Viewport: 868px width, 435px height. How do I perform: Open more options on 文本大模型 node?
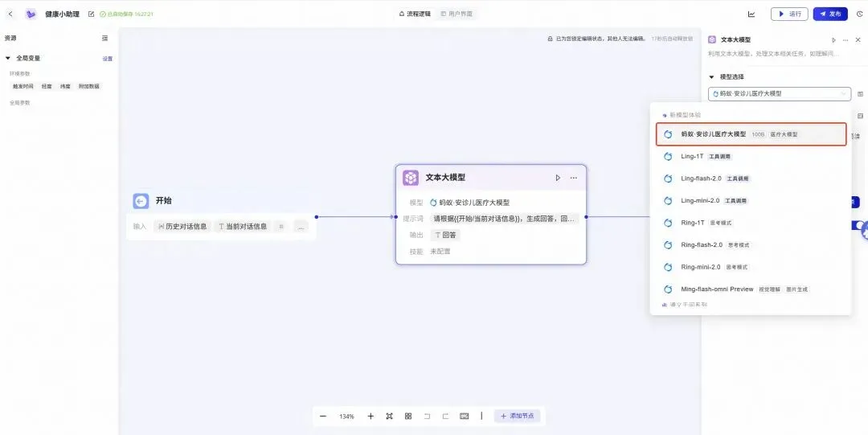pos(574,178)
